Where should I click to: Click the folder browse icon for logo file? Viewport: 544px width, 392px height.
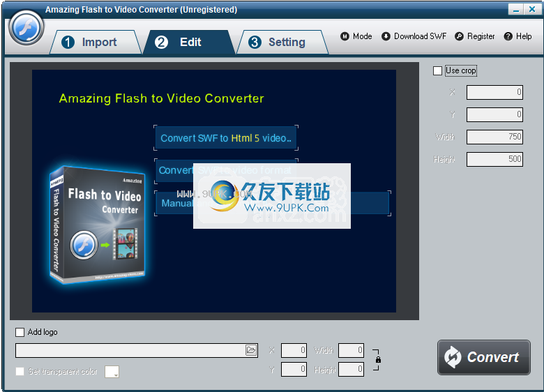point(251,350)
